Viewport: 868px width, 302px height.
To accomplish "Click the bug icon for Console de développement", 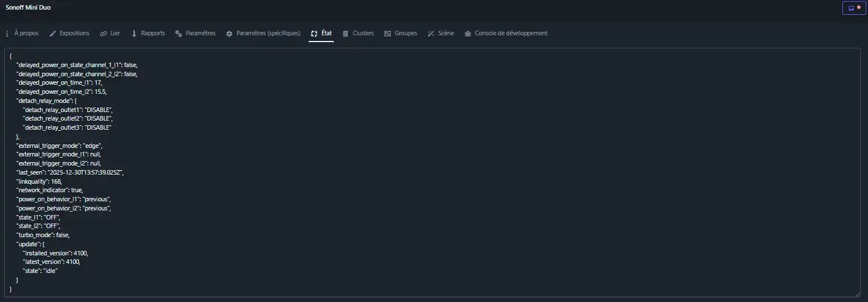I will [x=468, y=34].
